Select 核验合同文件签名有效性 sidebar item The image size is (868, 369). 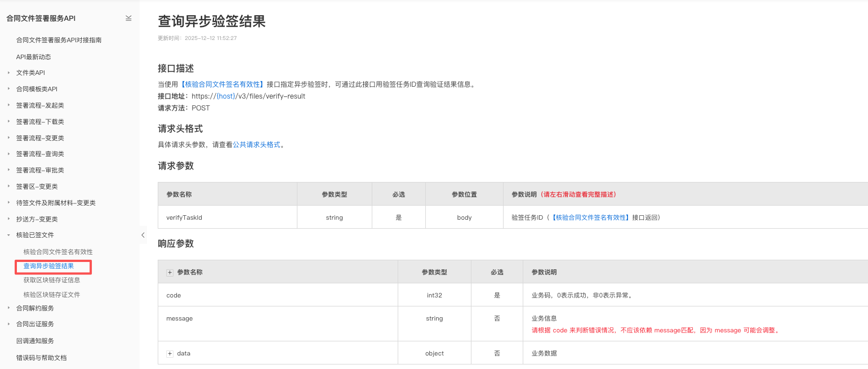[x=58, y=252]
